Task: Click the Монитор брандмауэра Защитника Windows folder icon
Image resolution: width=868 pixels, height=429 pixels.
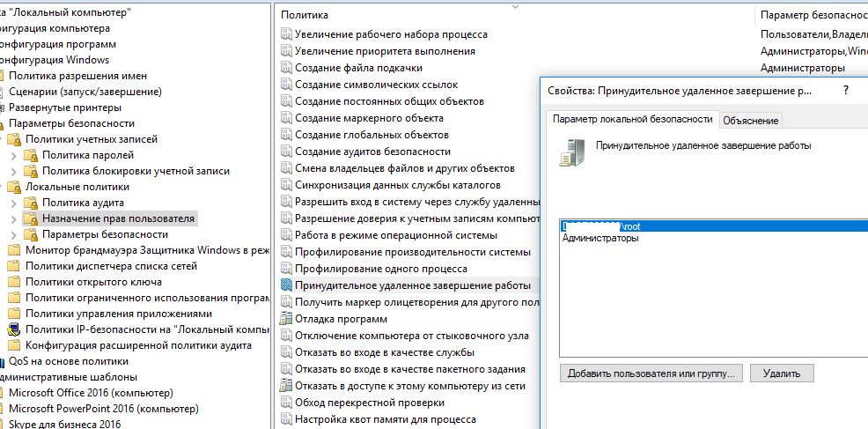Action: coord(14,250)
